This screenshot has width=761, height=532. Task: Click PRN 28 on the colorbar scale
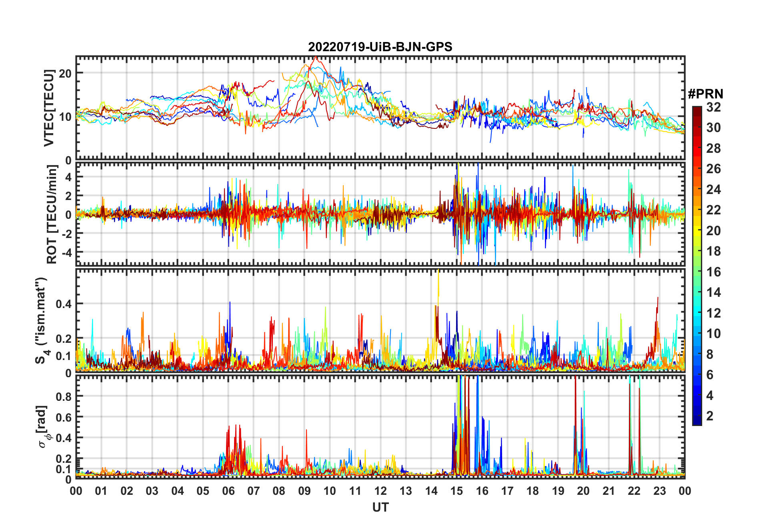pos(713,148)
